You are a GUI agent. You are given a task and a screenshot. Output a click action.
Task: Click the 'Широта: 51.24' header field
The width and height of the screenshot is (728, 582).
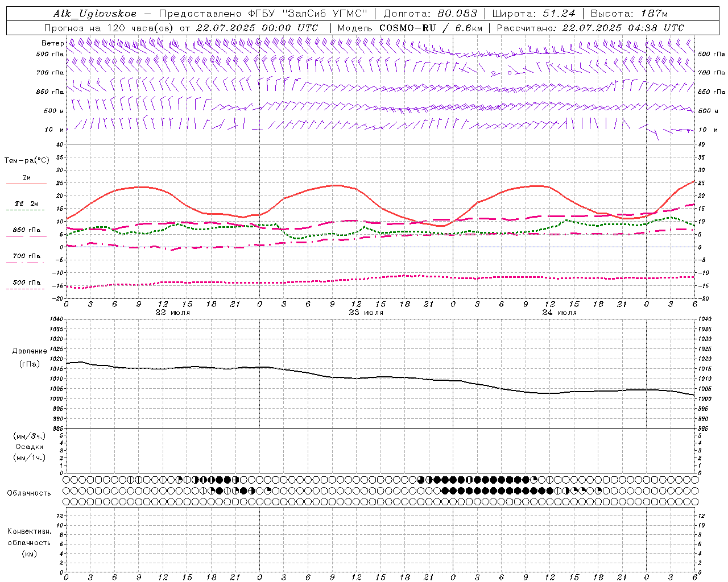coord(533,14)
